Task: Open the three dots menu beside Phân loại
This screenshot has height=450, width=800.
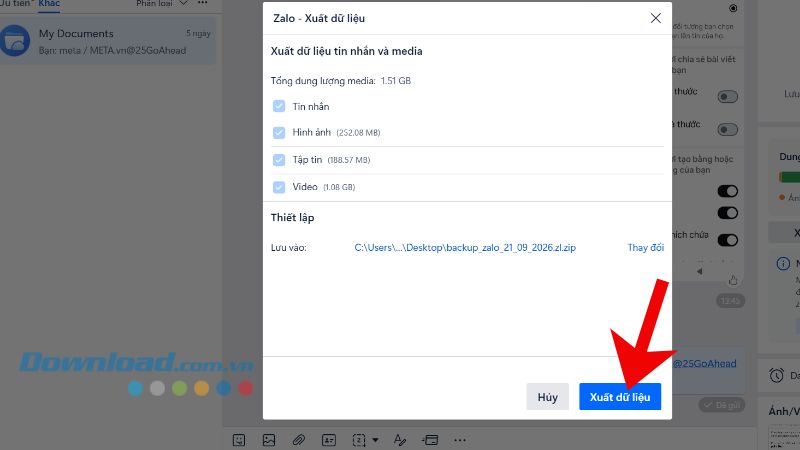Action: [x=203, y=3]
